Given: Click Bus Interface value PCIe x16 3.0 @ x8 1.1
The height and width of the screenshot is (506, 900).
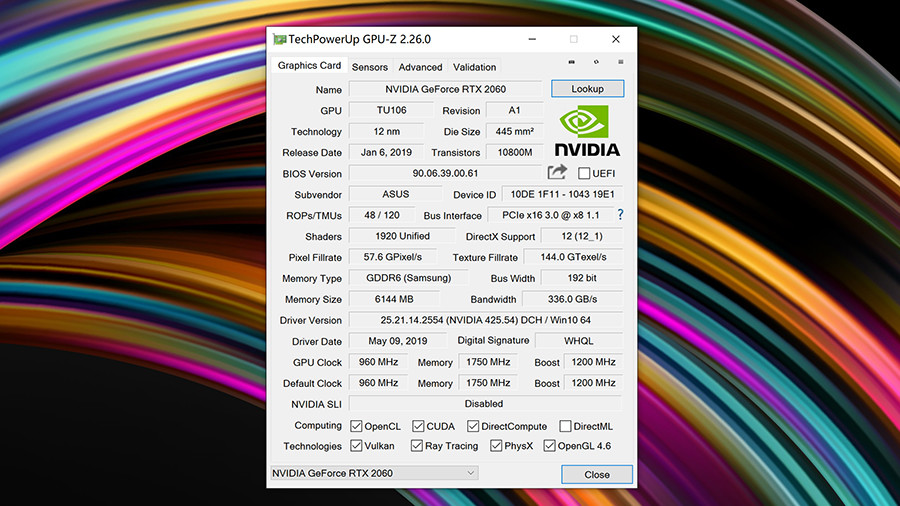Looking at the screenshot, I should click(x=550, y=215).
